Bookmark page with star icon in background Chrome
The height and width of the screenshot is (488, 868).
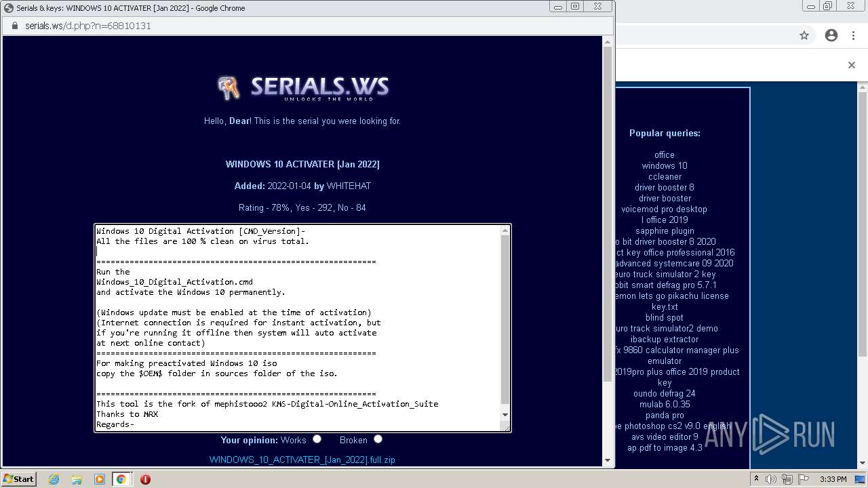(x=804, y=36)
